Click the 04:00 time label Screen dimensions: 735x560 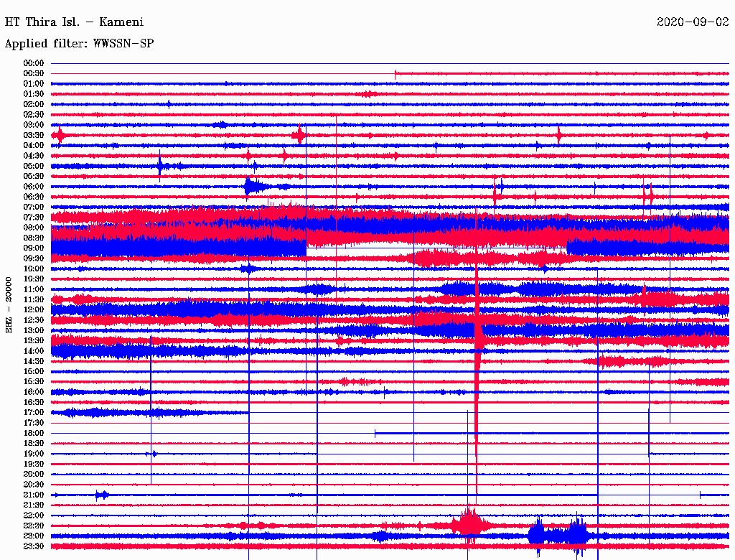point(34,146)
